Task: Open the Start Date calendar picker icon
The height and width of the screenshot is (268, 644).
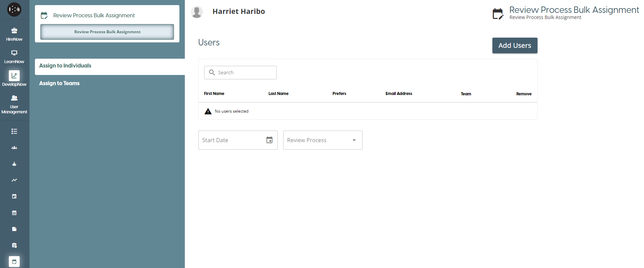Action: tap(269, 140)
